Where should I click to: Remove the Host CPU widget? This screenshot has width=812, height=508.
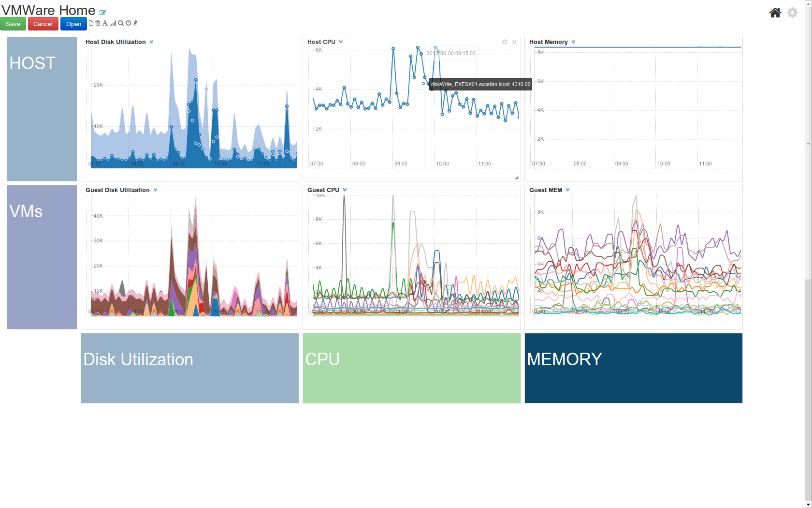click(514, 42)
